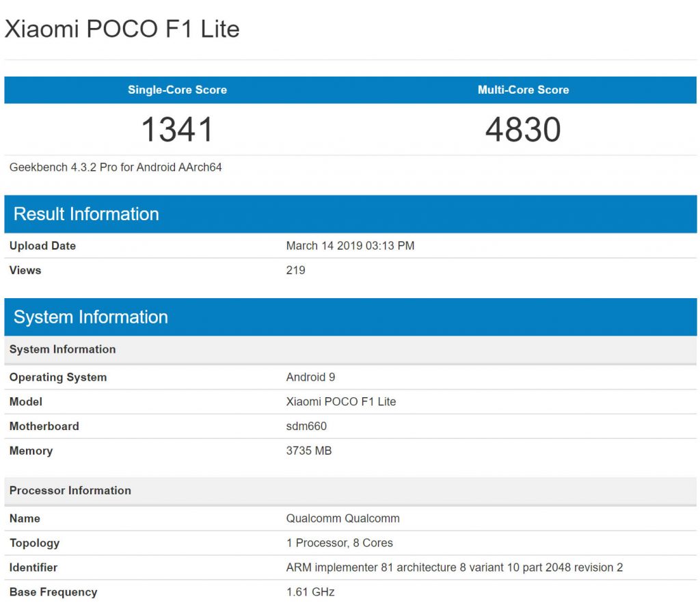
Task: Select the Android 9 value
Action: [x=311, y=377]
